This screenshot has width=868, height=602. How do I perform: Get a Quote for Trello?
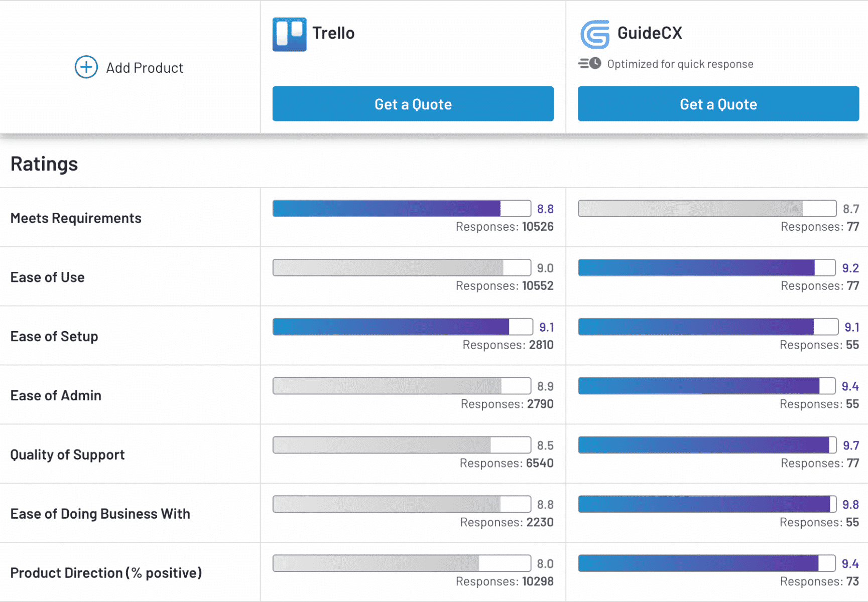coord(413,104)
